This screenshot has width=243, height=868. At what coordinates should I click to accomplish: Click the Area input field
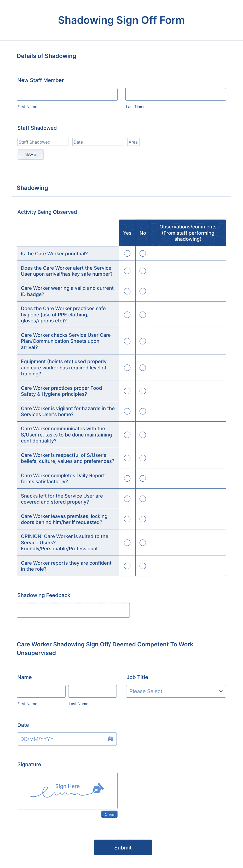133,142
